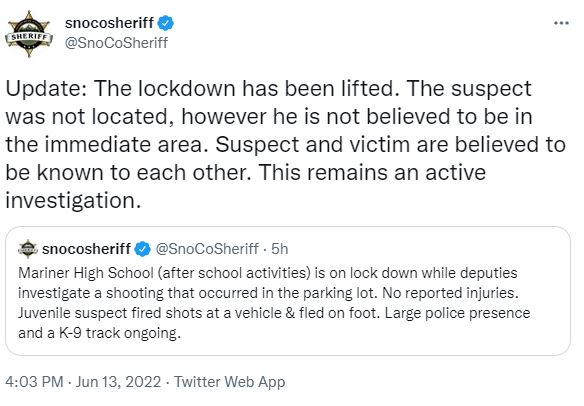584x406 pixels.
Task: Click the K-9 track ongoing line
Action: (99, 333)
